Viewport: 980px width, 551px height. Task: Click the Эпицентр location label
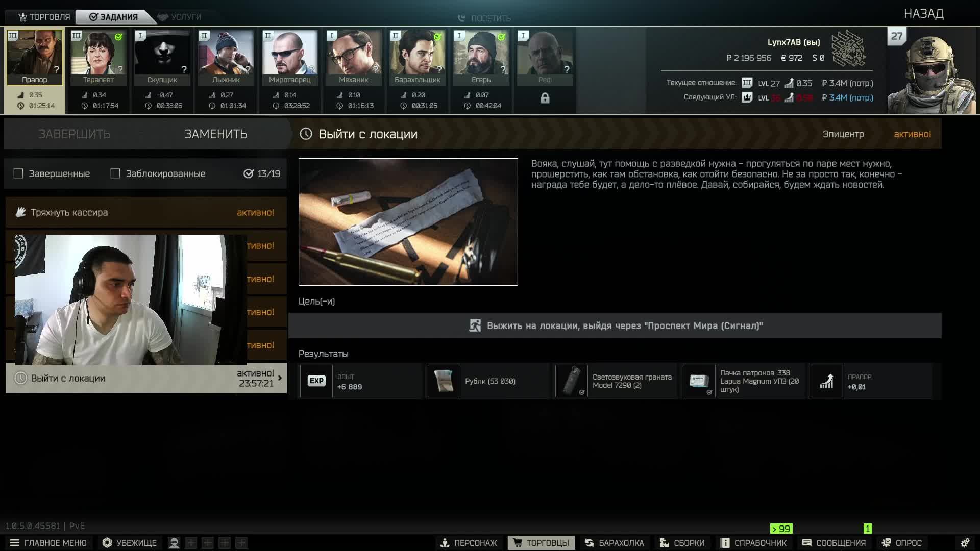[x=843, y=134]
